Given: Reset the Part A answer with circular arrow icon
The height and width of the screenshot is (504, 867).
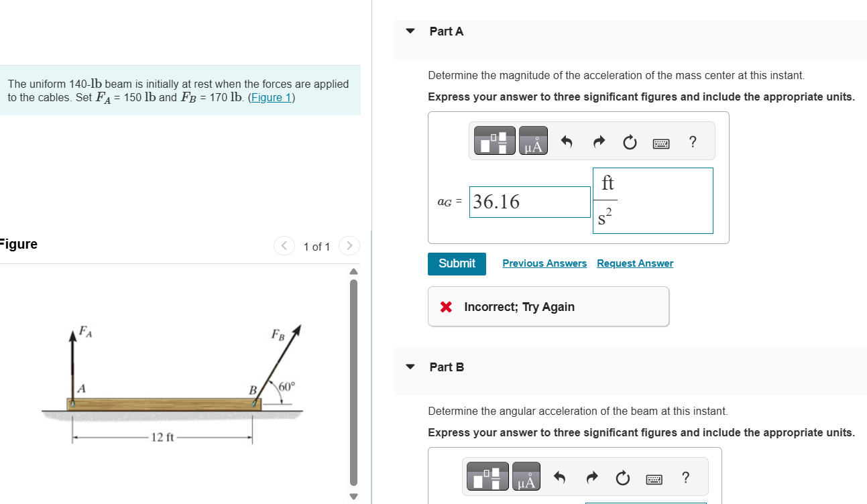Looking at the screenshot, I should [629, 141].
